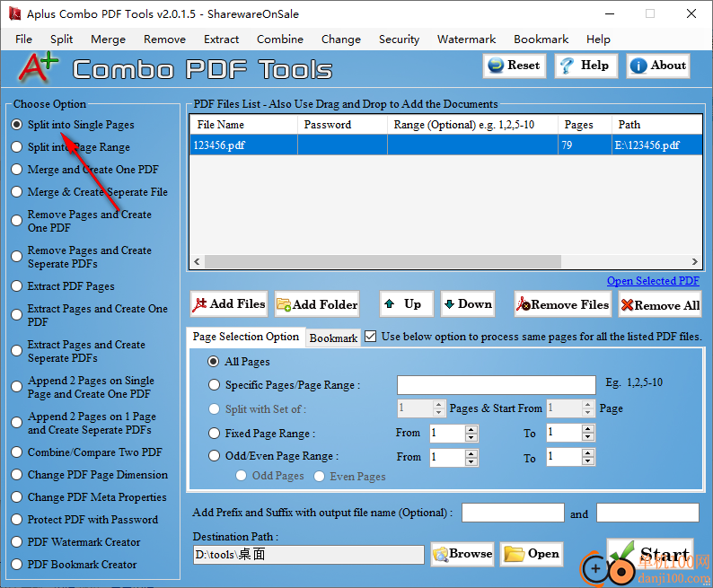
Task: Select Protect PDF with Password option
Action: click(17, 520)
